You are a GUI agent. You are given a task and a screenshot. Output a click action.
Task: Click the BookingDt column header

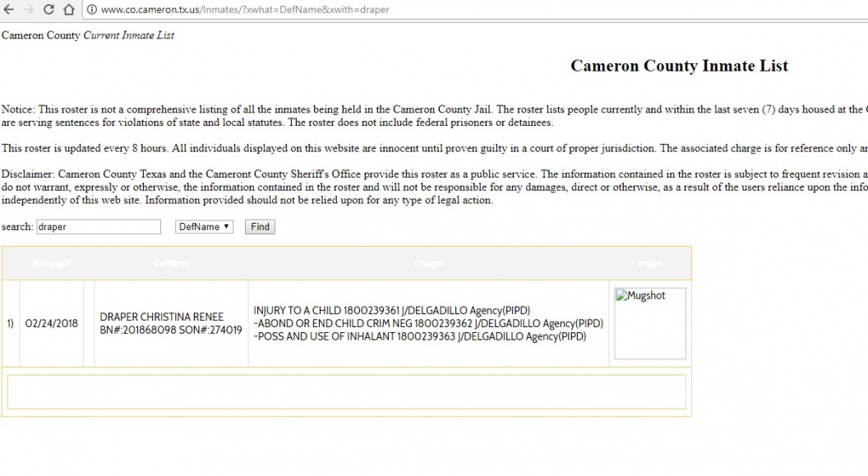tap(52, 263)
